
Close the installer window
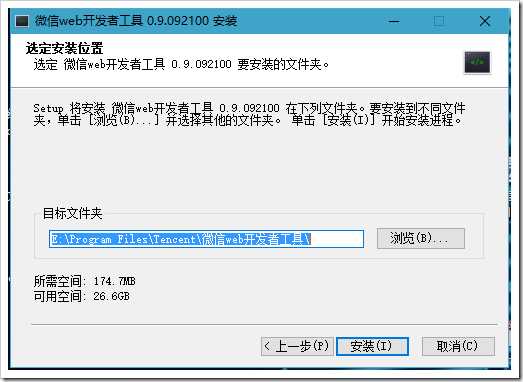(x=485, y=21)
